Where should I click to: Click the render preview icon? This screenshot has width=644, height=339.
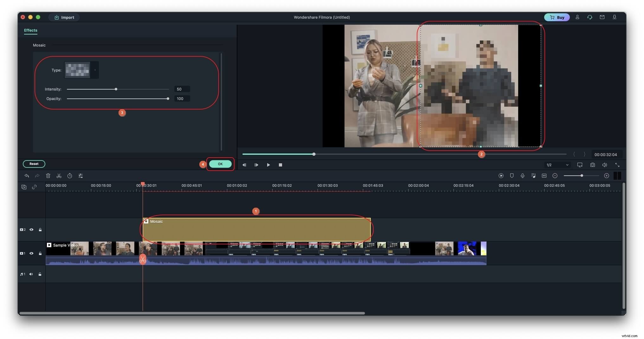(x=501, y=176)
